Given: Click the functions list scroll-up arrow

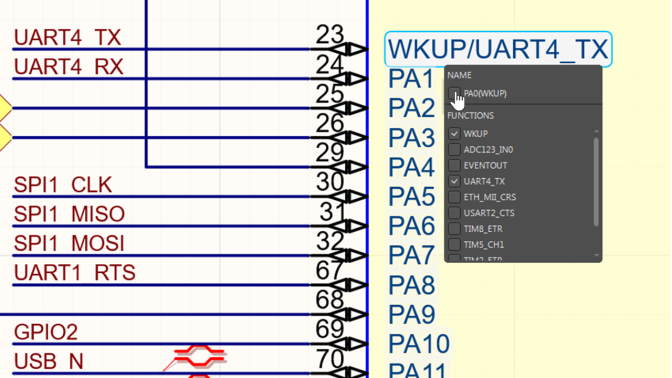Looking at the screenshot, I should (596, 131).
